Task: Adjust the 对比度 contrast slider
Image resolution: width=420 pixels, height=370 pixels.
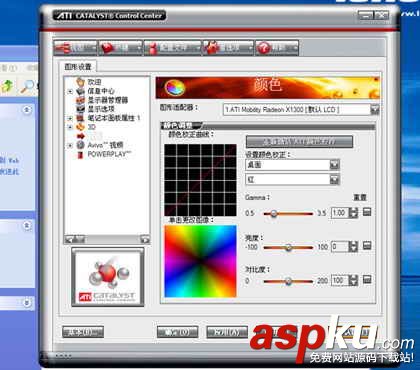Action: 288,281
